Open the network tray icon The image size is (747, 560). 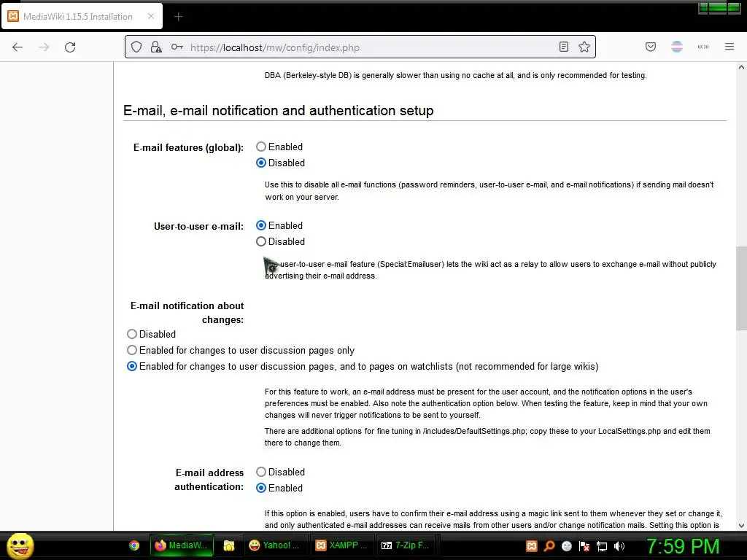coord(602,546)
